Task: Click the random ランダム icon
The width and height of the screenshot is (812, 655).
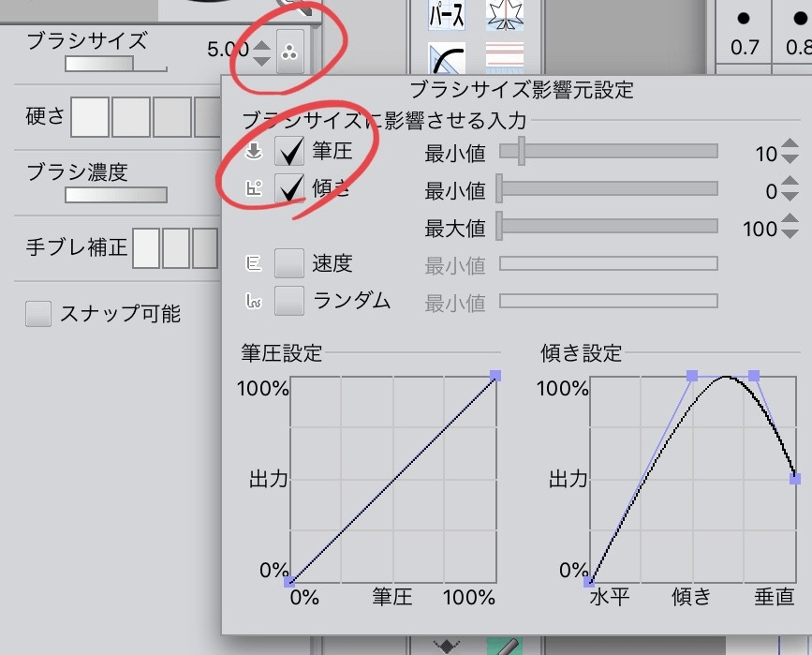Action: click(253, 301)
